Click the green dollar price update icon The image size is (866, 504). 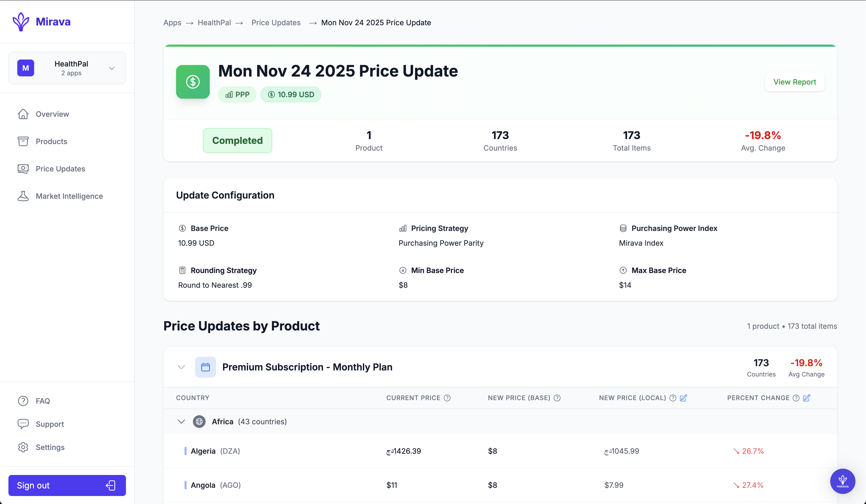tap(193, 82)
